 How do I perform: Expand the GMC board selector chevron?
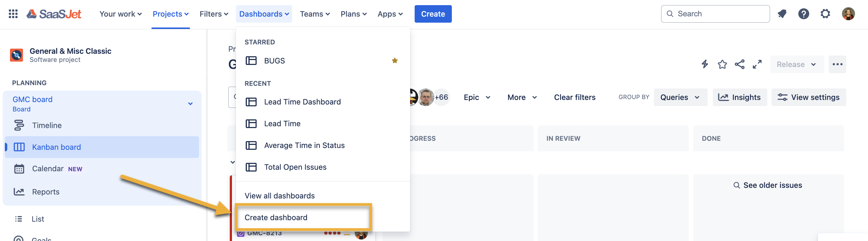tap(190, 104)
